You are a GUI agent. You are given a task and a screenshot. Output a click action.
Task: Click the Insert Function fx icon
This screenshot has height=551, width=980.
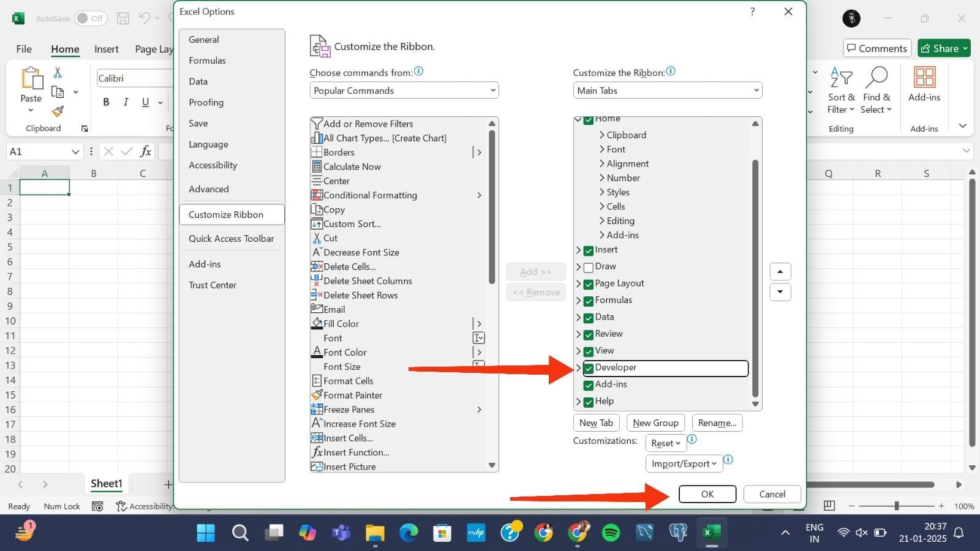click(x=146, y=151)
